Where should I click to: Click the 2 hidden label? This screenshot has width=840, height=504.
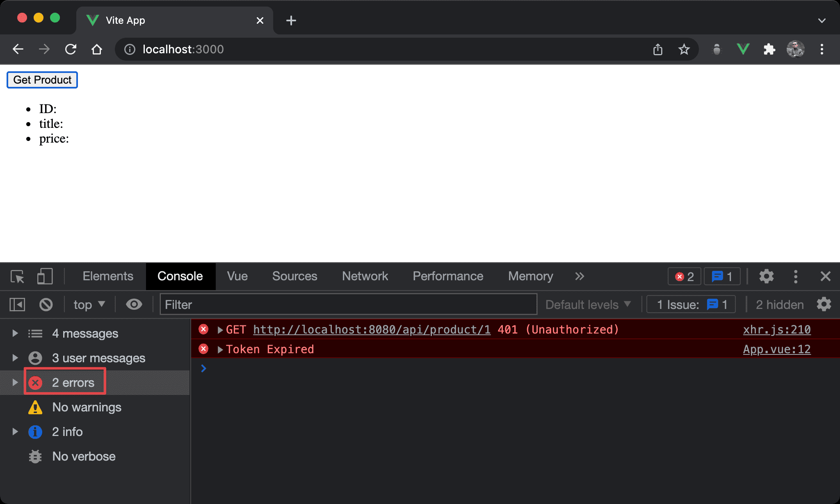[x=780, y=305]
